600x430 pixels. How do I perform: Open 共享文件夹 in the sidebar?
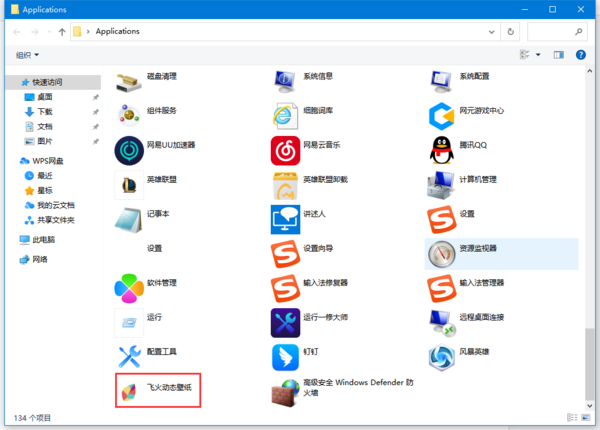49,220
